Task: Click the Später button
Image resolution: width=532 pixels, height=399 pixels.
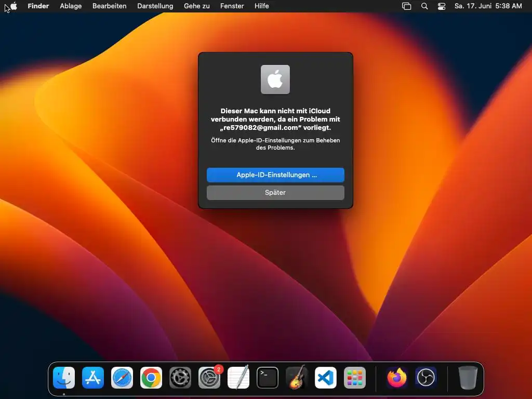Action: 275,192
